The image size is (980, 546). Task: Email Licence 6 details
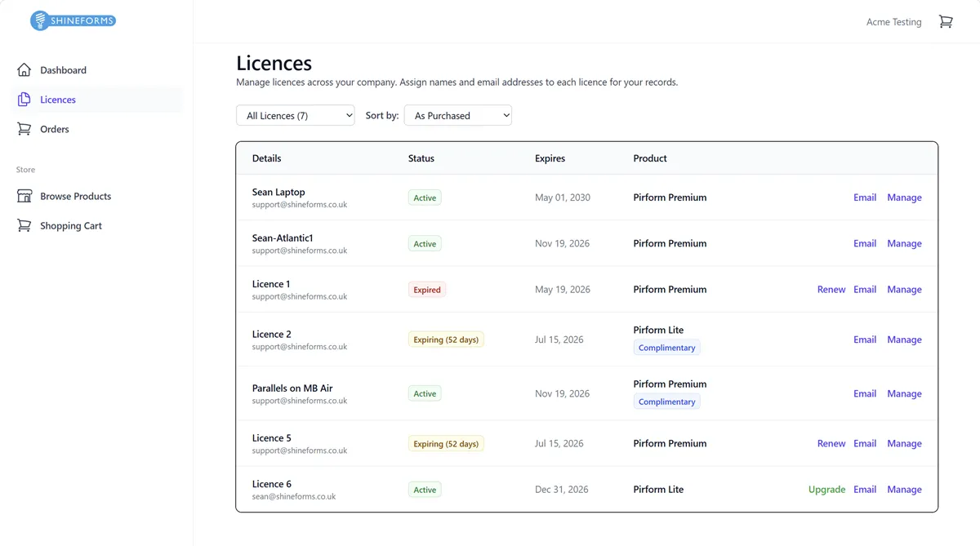click(865, 490)
